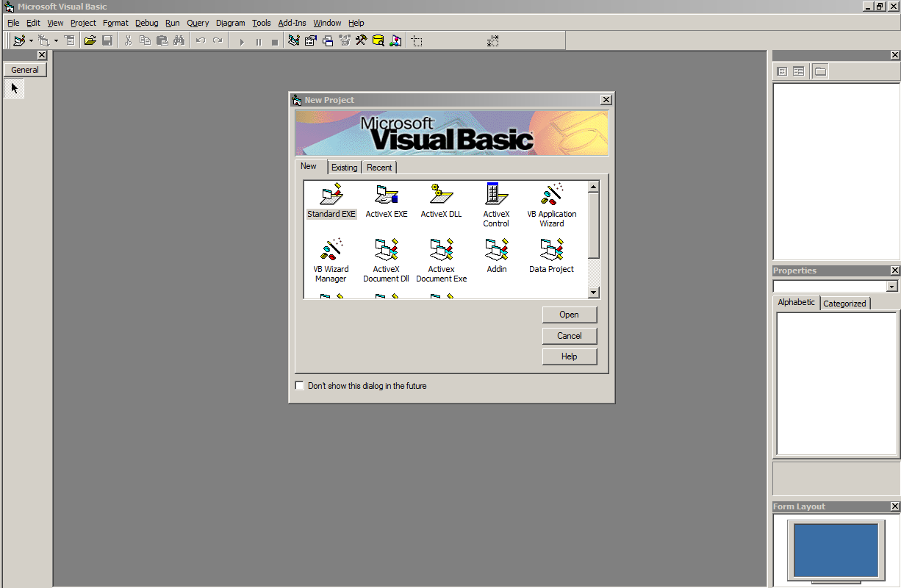901x588 pixels.
Task: Select the Data Project type
Action: pyautogui.click(x=552, y=256)
